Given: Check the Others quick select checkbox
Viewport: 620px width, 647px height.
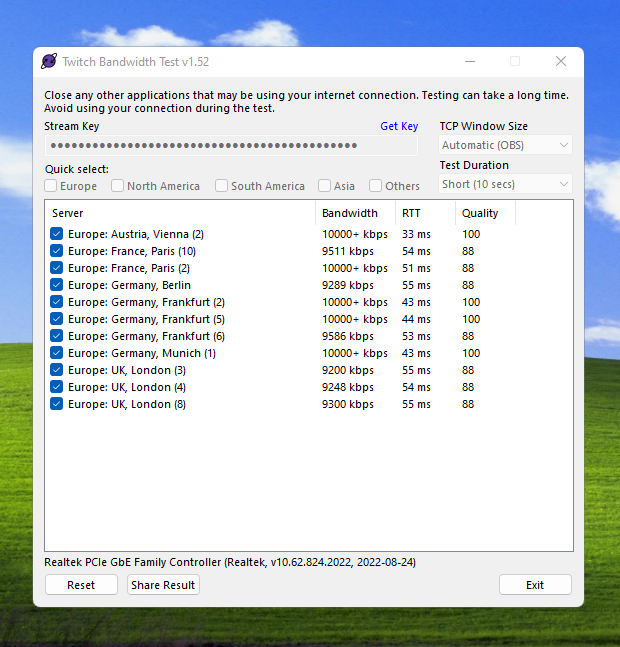Looking at the screenshot, I should click(x=376, y=186).
